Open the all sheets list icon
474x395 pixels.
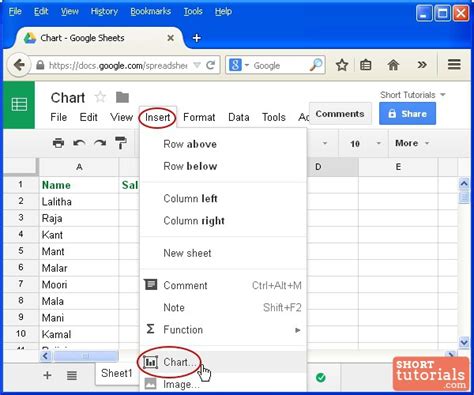pos(72,376)
